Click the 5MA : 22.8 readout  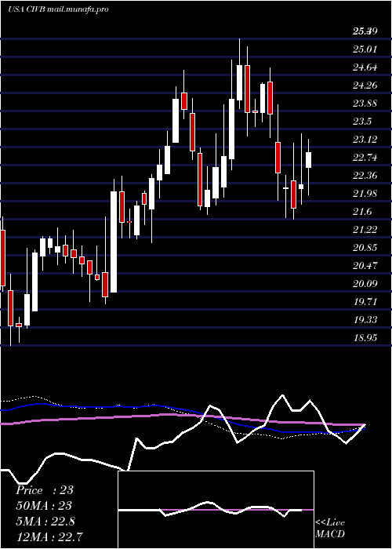pyautogui.click(x=45, y=521)
